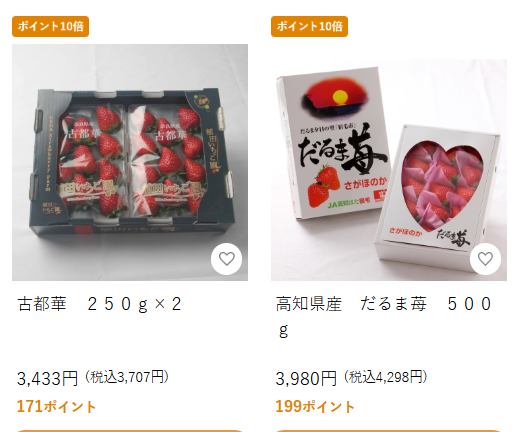Viewport: 521px width, 432px height.
Task: Click the right 古都華 strawberry pack in photo
Action: [167, 160]
